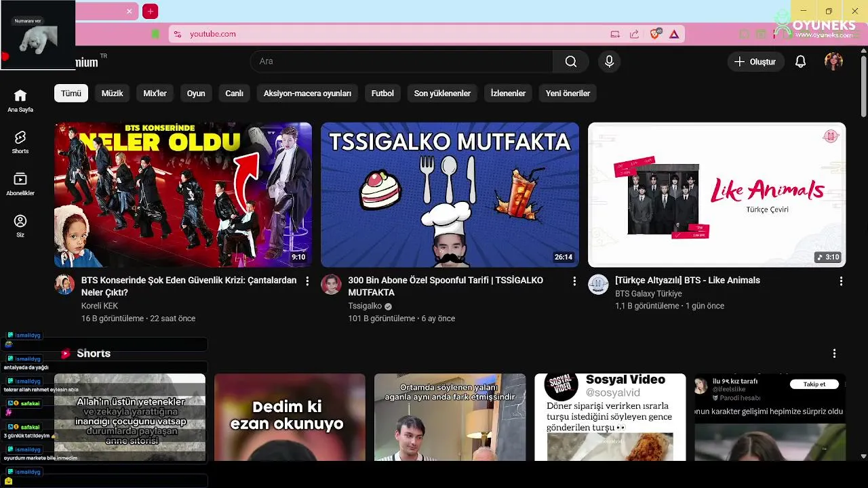Click the search magnifier button
This screenshot has width=868, height=488.
(x=571, y=62)
